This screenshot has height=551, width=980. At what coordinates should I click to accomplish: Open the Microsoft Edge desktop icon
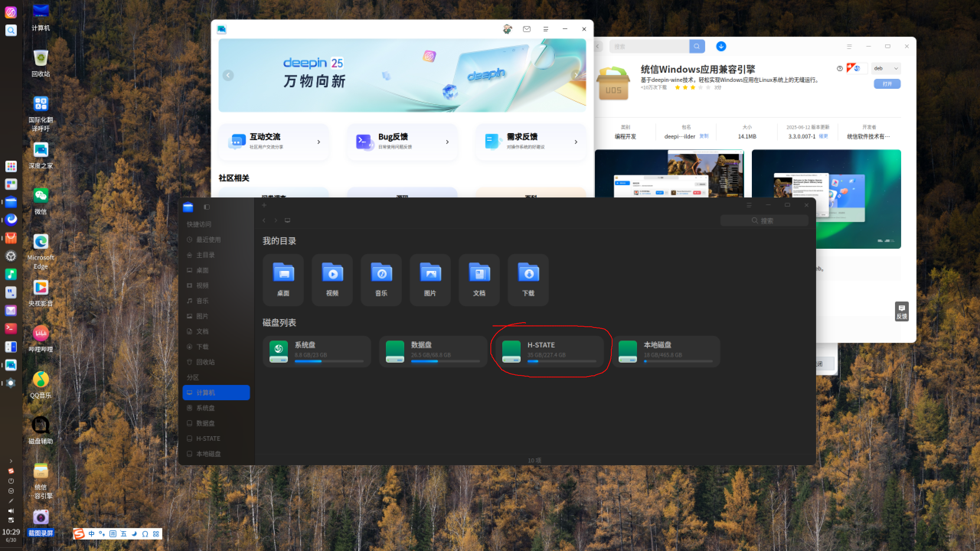pos(41,251)
